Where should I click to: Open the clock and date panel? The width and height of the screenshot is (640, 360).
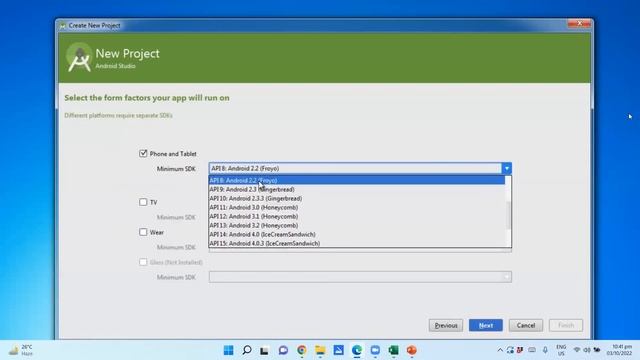click(620, 350)
